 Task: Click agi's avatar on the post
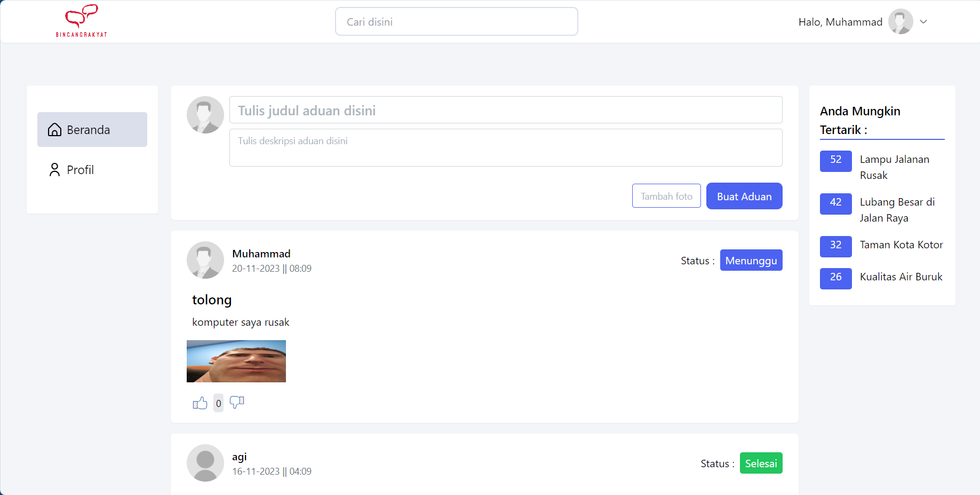205,463
